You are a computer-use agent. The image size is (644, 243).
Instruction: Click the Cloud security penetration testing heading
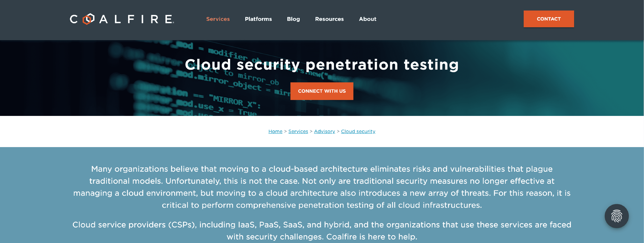[322, 65]
